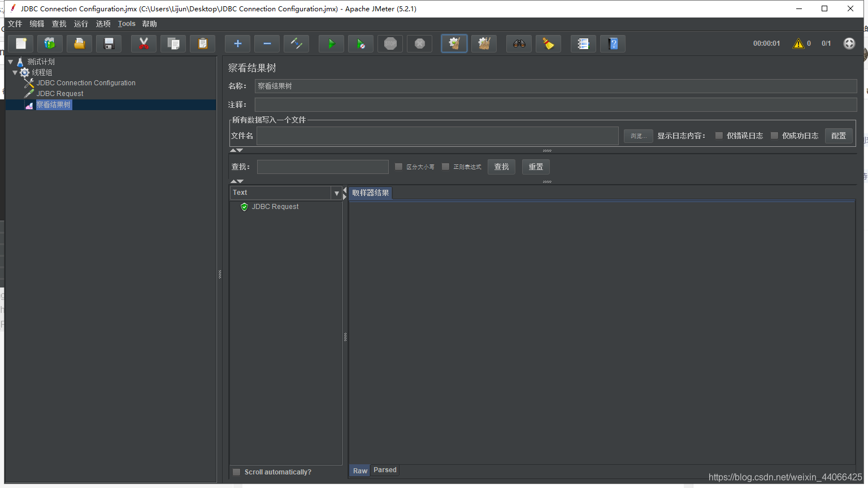
Task: Open the 运行 menu
Action: 81,24
